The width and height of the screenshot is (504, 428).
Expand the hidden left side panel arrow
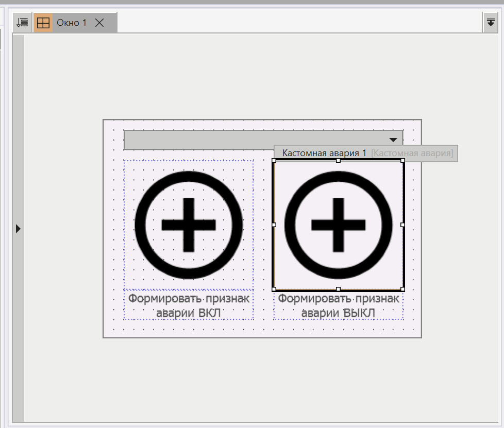pyautogui.click(x=18, y=228)
